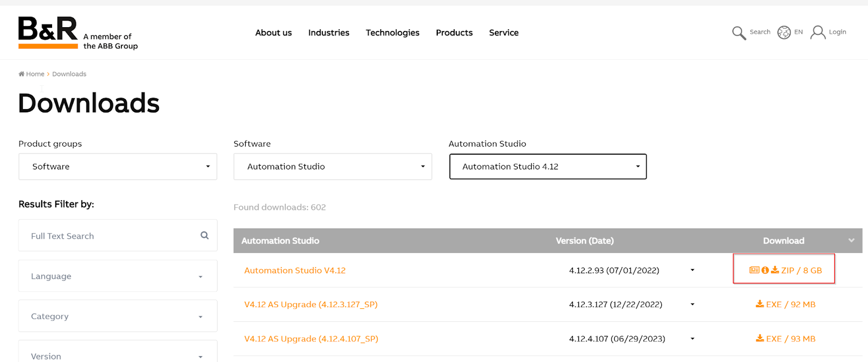This screenshot has height=362, width=868.
Task: Expand version dropdown for 4.12.3.127
Action: 692,304
